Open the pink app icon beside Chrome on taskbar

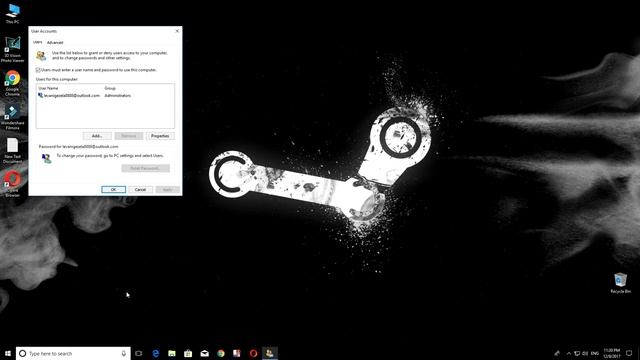pyautogui.click(x=237, y=353)
